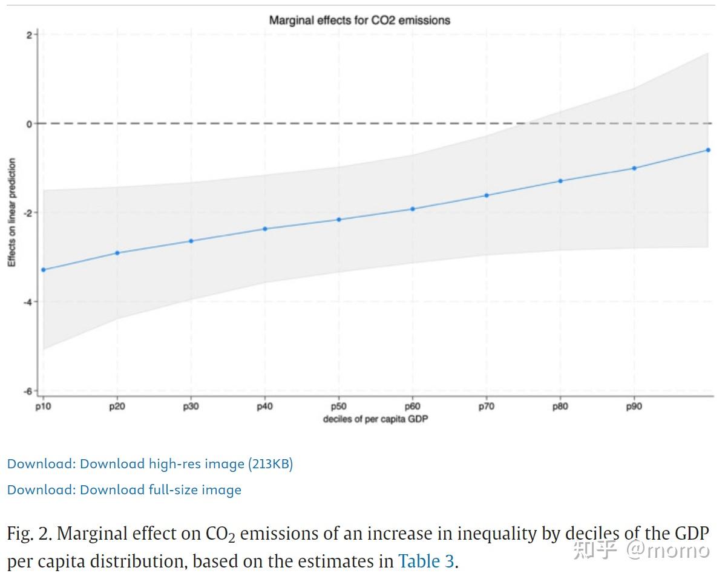728x579 pixels.
Task: Click the p50 data marker on the line
Action: pos(339,220)
